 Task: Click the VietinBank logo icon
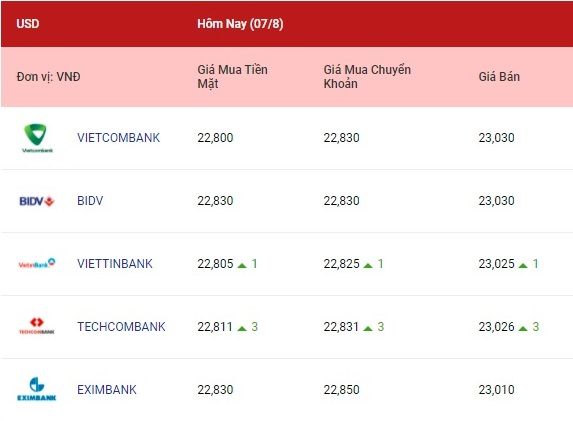point(37,263)
